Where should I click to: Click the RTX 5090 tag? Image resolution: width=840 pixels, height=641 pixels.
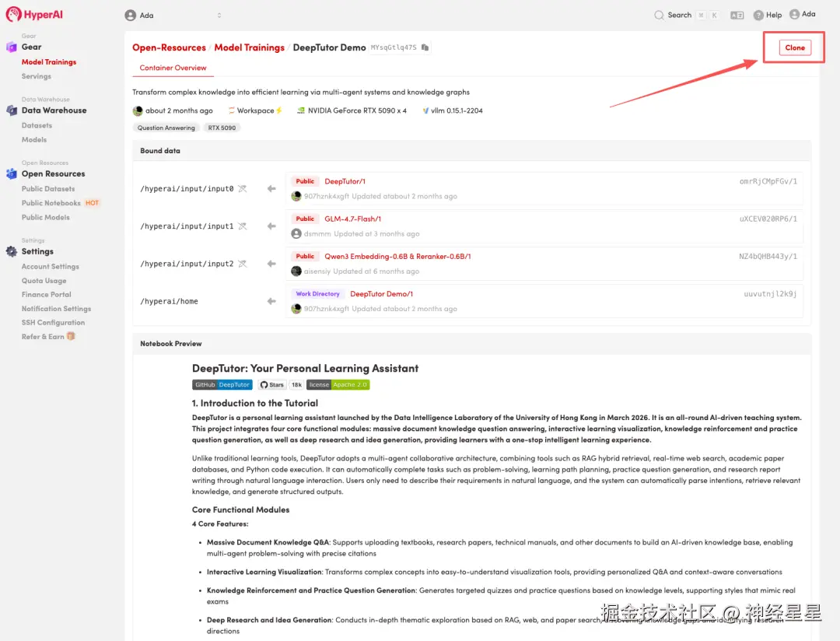click(222, 128)
